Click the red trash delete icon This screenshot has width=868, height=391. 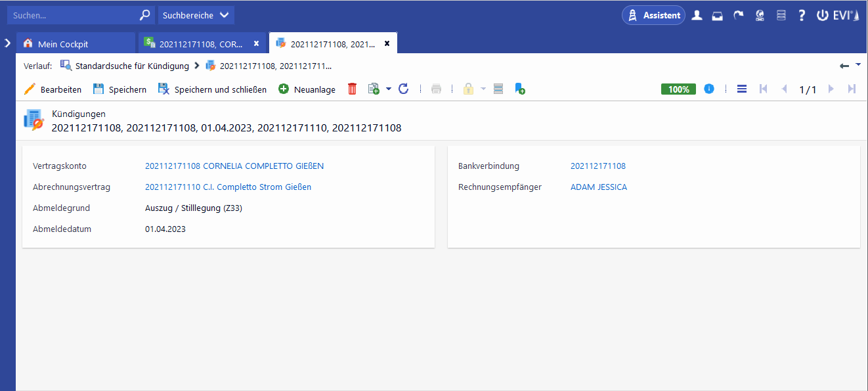point(352,89)
